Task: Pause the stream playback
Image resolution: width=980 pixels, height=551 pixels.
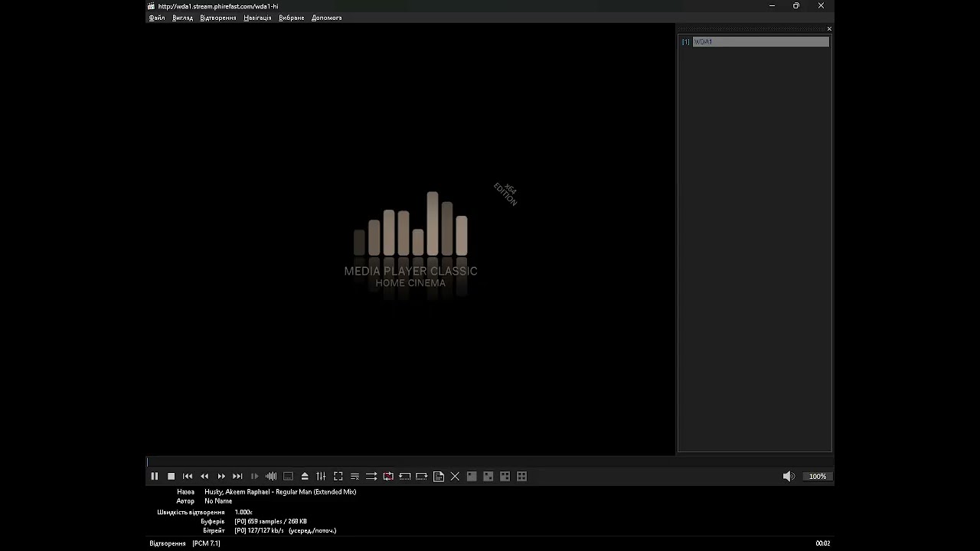Action: coord(155,476)
